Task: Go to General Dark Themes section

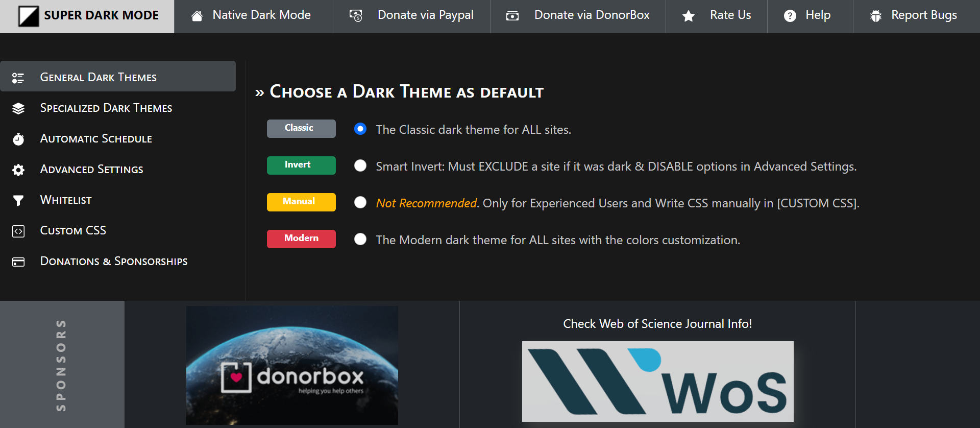Action: tap(118, 76)
